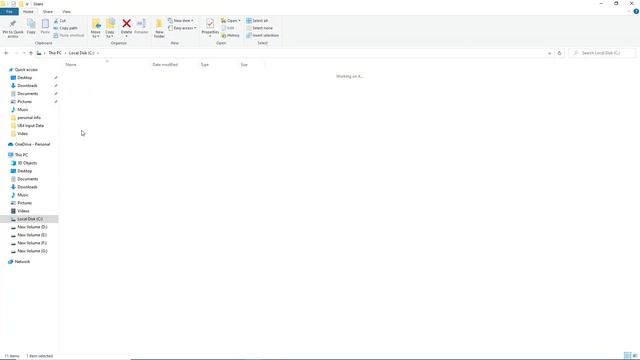Click This PC in the breadcrumb path

(55, 53)
